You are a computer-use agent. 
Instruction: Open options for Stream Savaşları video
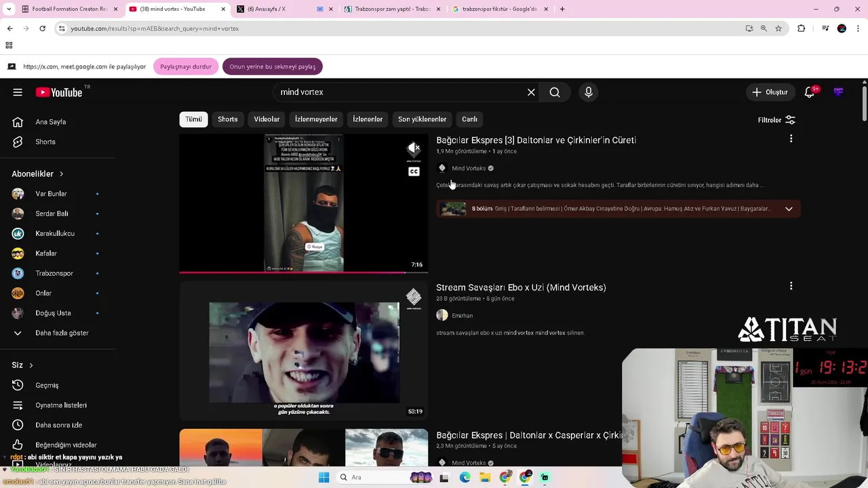click(791, 286)
